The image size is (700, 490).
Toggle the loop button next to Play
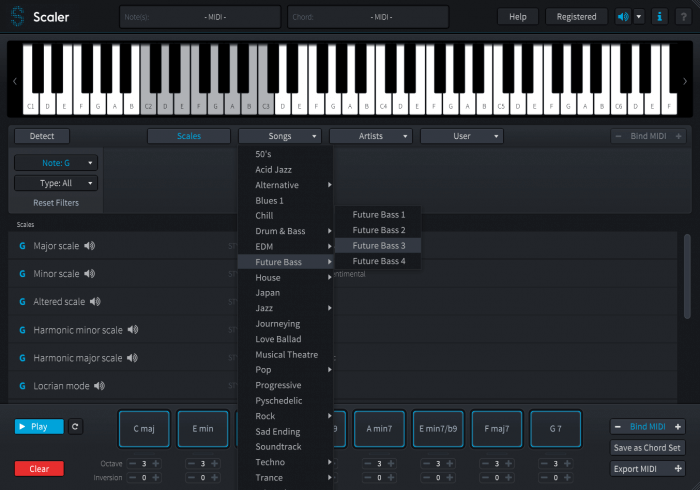tap(75, 426)
